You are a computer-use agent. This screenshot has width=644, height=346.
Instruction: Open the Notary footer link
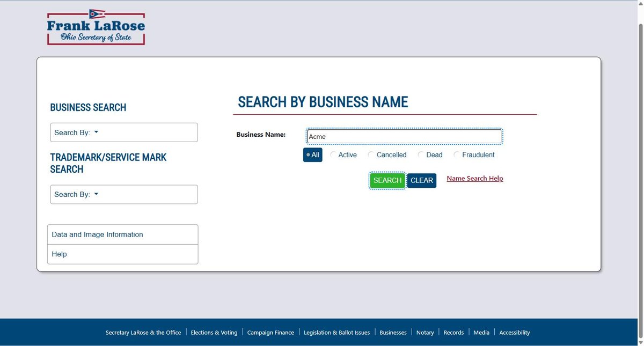point(425,333)
